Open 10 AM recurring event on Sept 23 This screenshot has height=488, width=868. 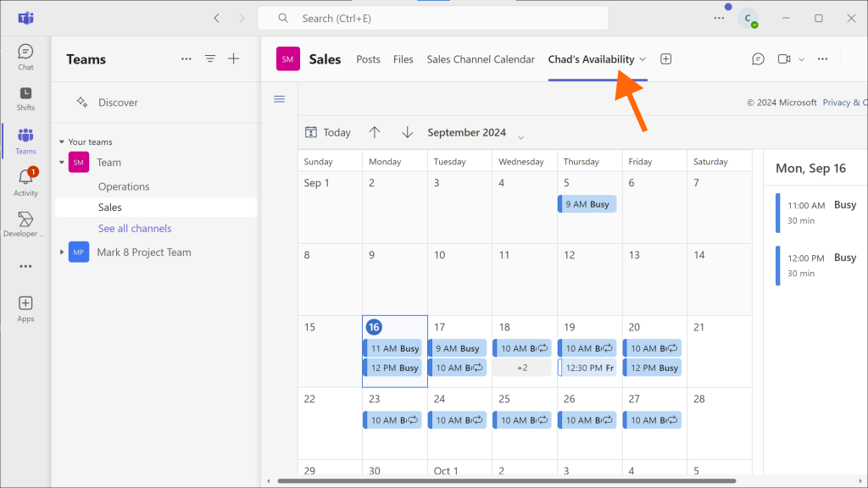(x=392, y=420)
